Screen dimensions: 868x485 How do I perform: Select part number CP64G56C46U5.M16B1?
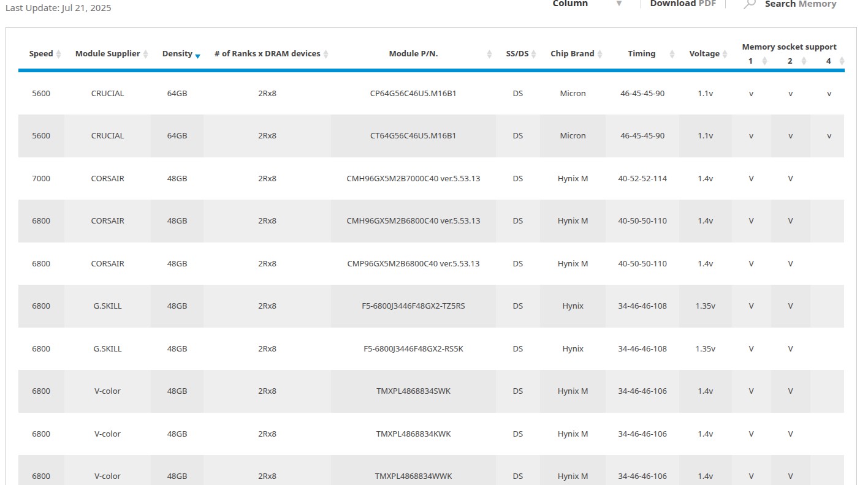click(x=413, y=94)
